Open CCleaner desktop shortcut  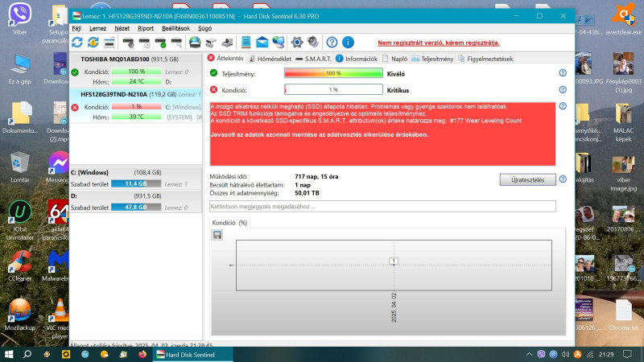[x=19, y=265]
